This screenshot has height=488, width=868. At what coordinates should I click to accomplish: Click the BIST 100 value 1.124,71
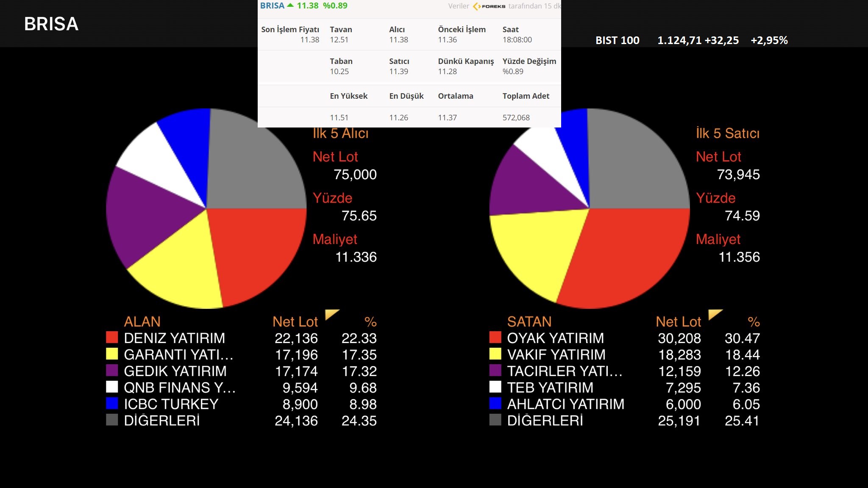(x=679, y=40)
